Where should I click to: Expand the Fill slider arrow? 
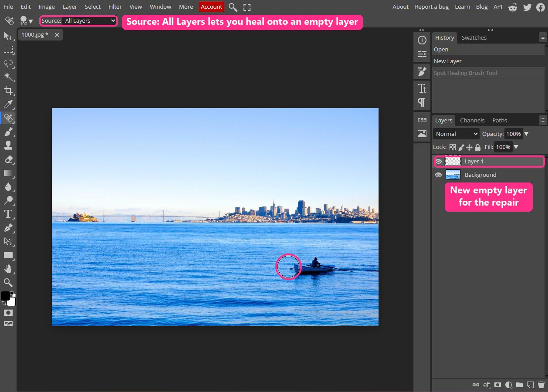pyautogui.click(x=516, y=147)
